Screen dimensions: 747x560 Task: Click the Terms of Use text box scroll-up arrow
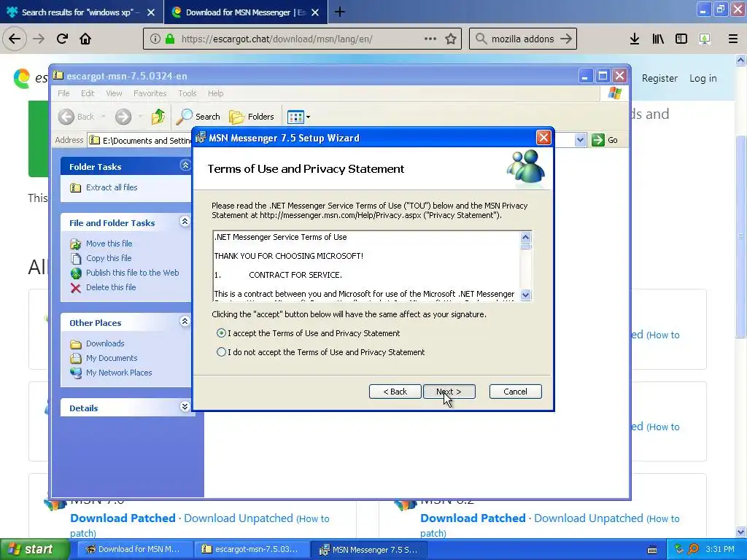(x=525, y=237)
